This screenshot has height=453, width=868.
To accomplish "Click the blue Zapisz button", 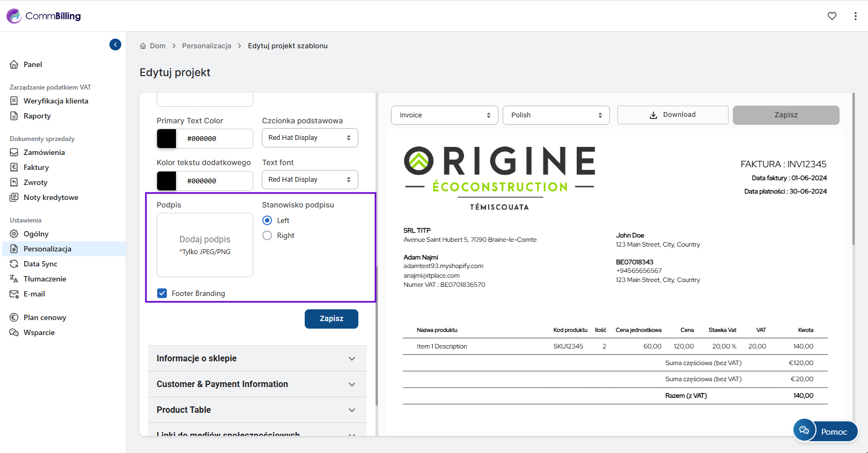I will pyautogui.click(x=331, y=318).
